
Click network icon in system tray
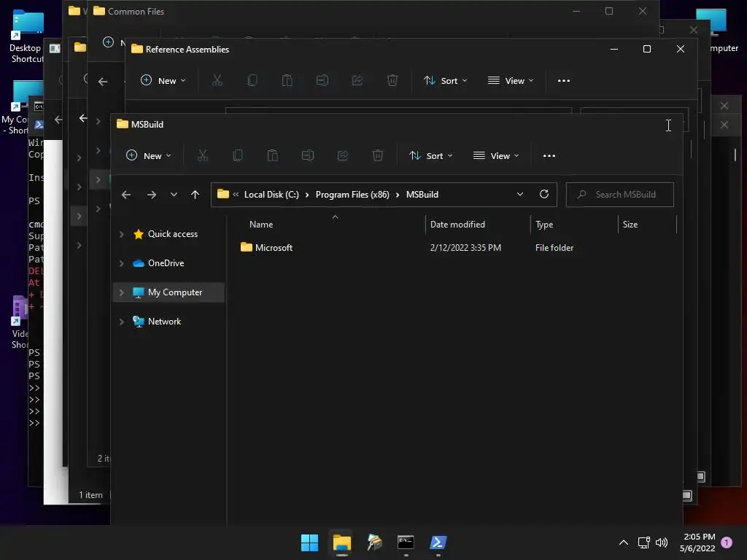[643, 542]
